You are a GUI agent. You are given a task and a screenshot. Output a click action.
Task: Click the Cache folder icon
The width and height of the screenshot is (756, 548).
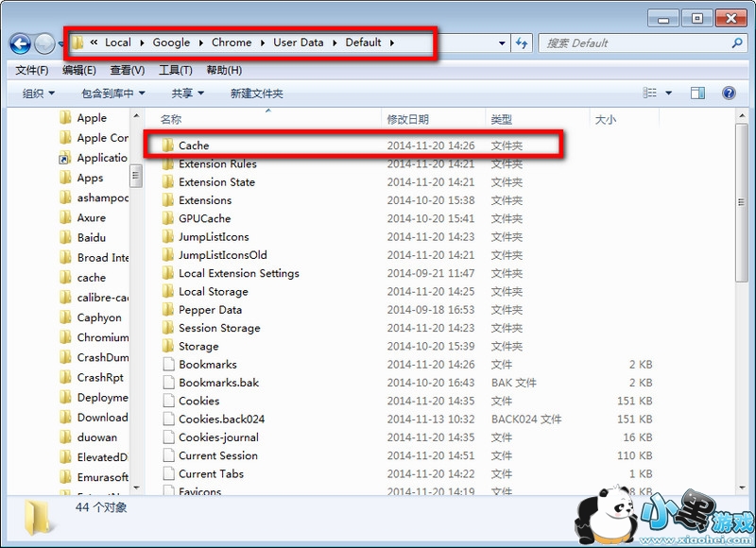(167, 146)
